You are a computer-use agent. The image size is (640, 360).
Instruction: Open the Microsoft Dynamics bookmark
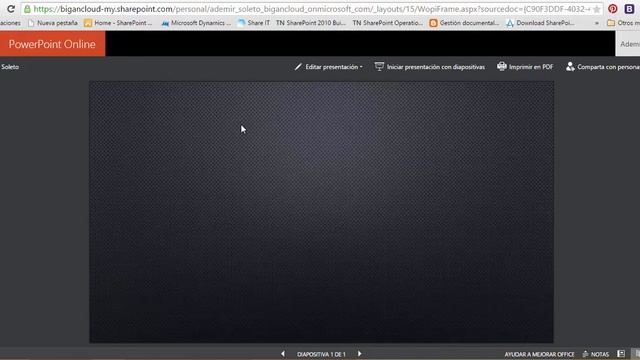(196, 23)
